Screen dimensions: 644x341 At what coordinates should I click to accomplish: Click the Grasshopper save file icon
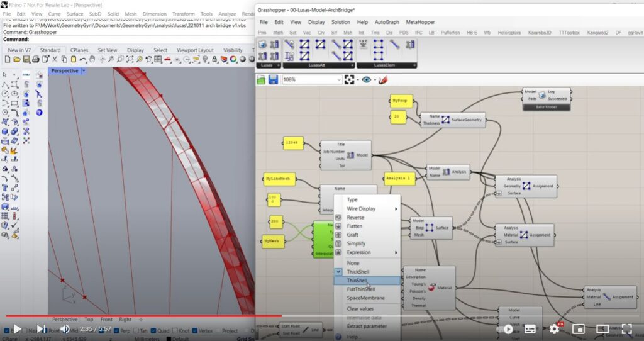pyautogui.click(x=273, y=80)
